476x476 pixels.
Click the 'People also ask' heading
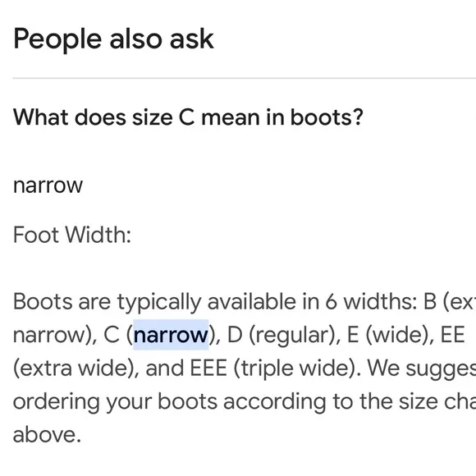[x=113, y=39]
